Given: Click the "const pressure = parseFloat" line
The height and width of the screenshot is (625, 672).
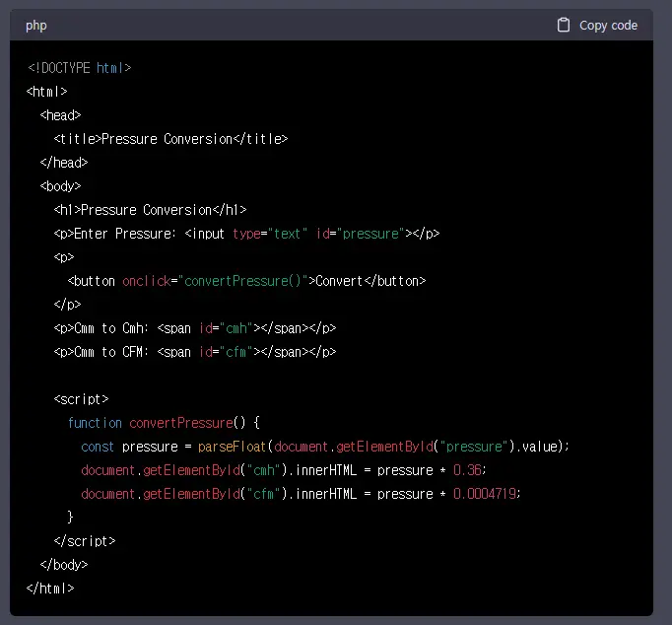Looking at the screenshot, I should pos(325,447).
